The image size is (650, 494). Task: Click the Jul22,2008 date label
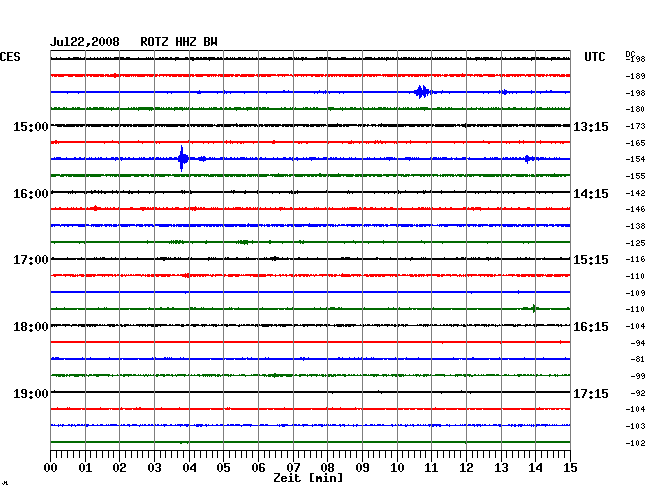85,42
